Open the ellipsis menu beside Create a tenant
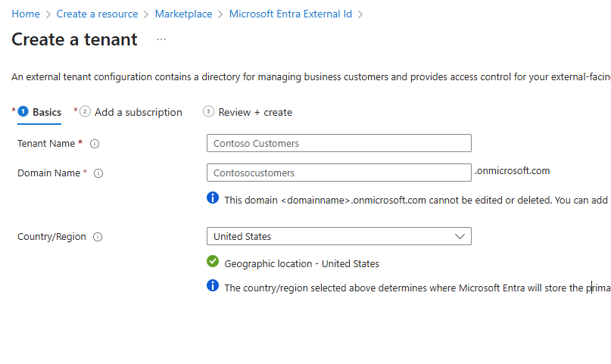 [161, 39]
